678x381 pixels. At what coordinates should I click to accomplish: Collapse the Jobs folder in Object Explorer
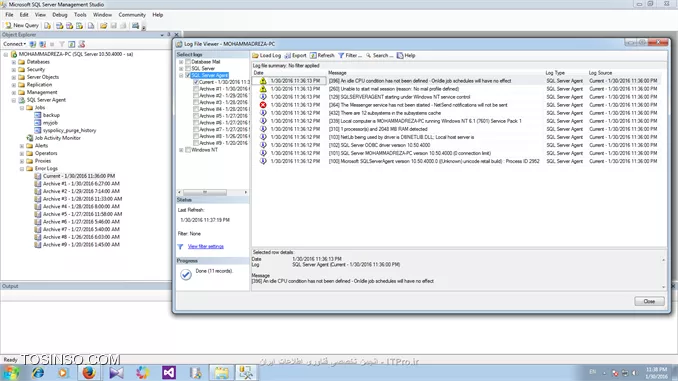click(22, 108)
